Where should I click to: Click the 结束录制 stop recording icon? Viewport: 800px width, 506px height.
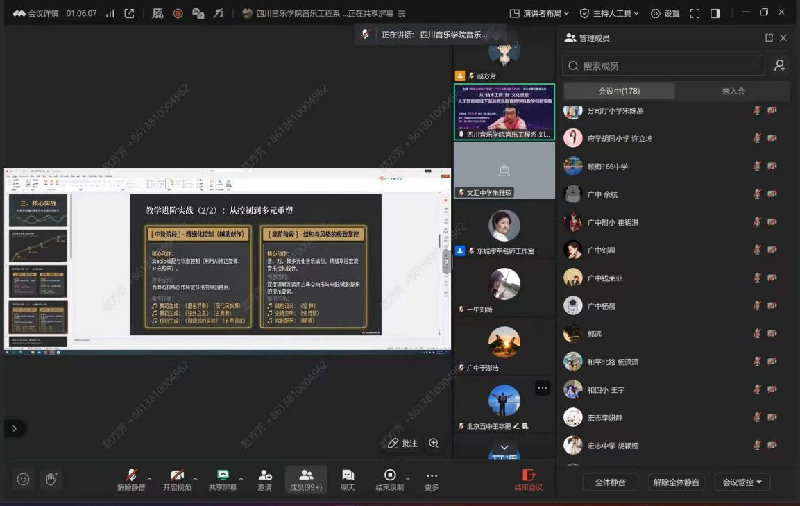pos(389,474)
